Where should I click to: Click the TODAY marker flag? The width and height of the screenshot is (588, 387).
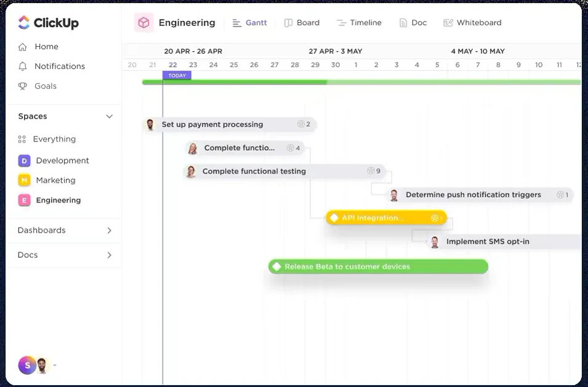click(x=177, y=75)
